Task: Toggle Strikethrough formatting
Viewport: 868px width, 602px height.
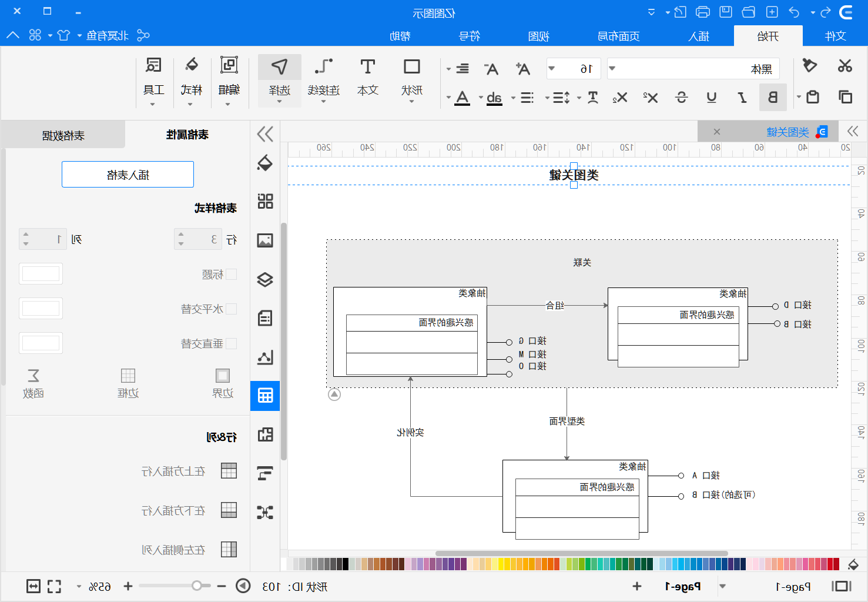Action: point(681,97)
